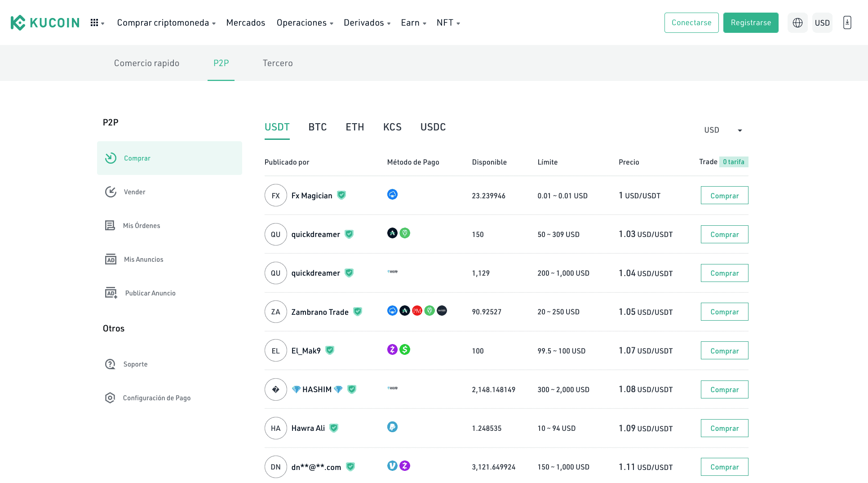The image size is (868, 483).
Task: Click HASHIM's Wise payment icon
Action: pyautogui.click(x=393, y=388)
